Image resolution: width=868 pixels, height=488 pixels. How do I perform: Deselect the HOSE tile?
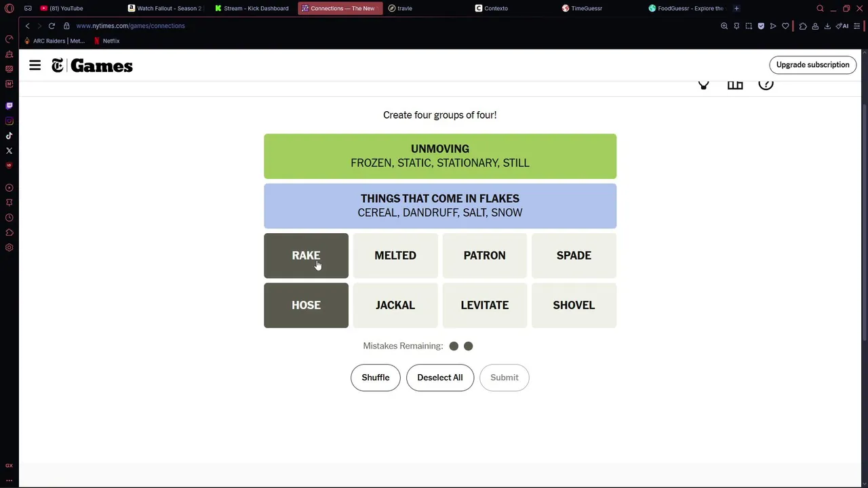coord(306,305)
